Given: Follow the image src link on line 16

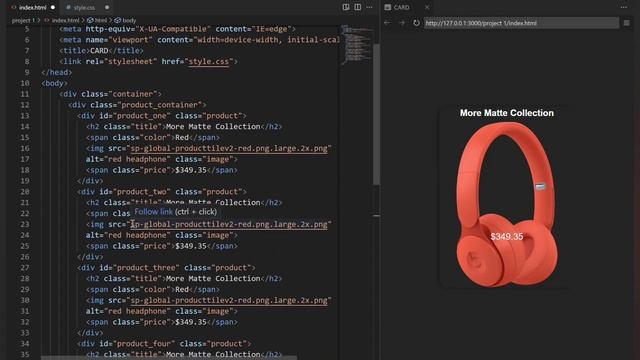Looking at the screenshot, I should click(x=229, y=149).
